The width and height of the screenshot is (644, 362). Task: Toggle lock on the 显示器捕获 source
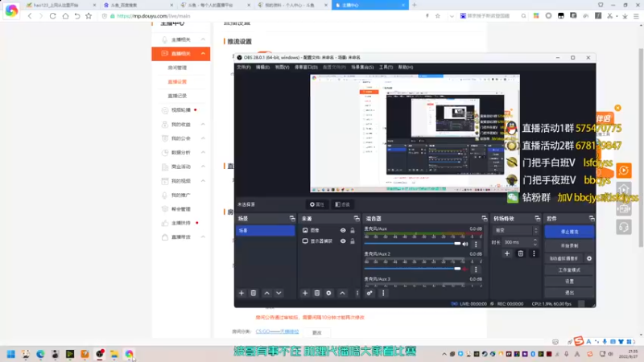[353, 241]
